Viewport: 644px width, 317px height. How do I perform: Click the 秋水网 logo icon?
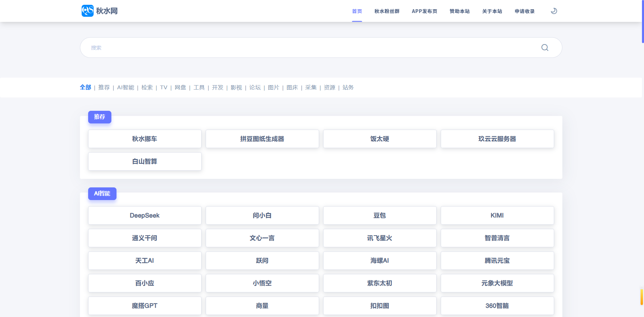click(x=87, y=11)
